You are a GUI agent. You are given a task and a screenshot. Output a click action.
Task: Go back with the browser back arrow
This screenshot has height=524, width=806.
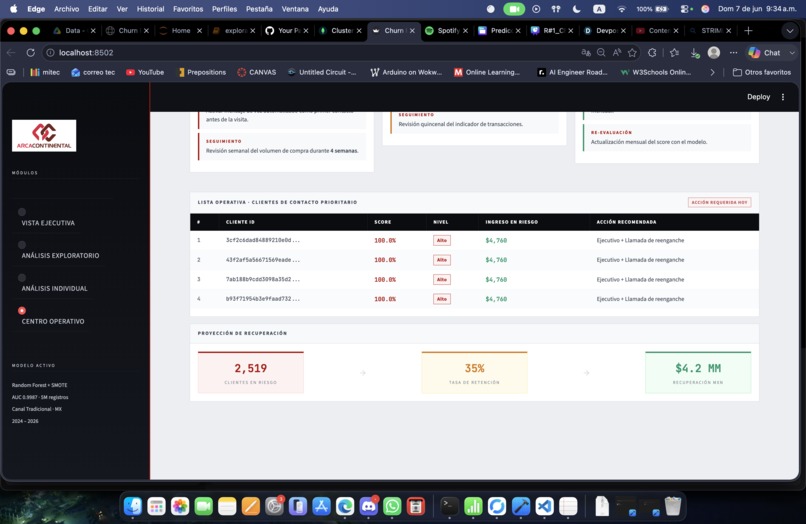[11, 52]
